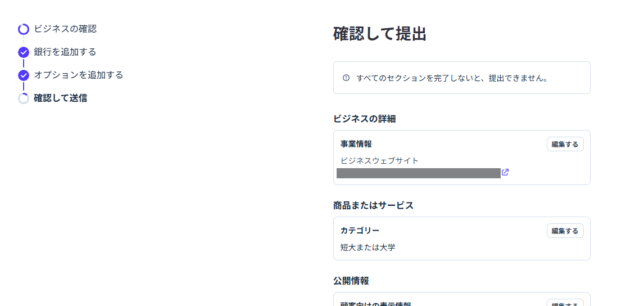Click the 確認して提出 page heading
Screen dimensions: 644x306
379,34
